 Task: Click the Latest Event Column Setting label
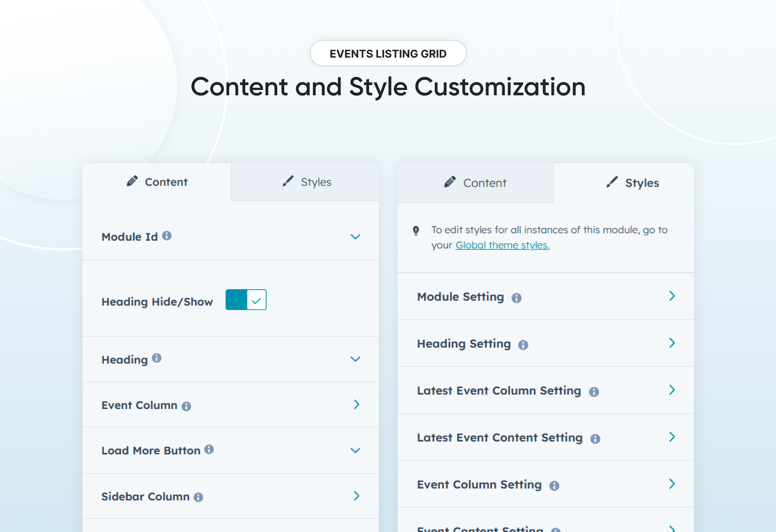(499, 391)
